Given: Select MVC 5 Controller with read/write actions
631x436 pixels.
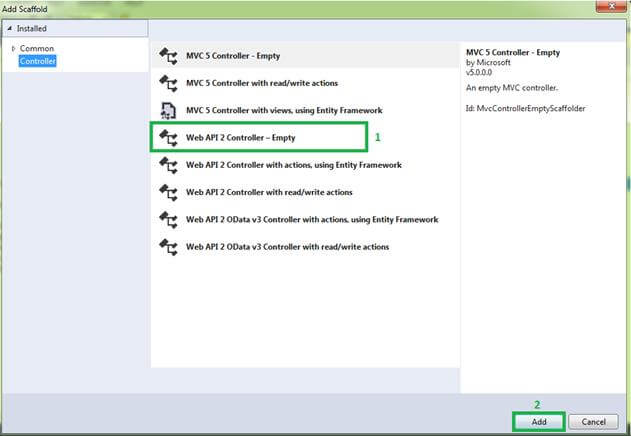Looking at the screenshot, I should 305,83.
